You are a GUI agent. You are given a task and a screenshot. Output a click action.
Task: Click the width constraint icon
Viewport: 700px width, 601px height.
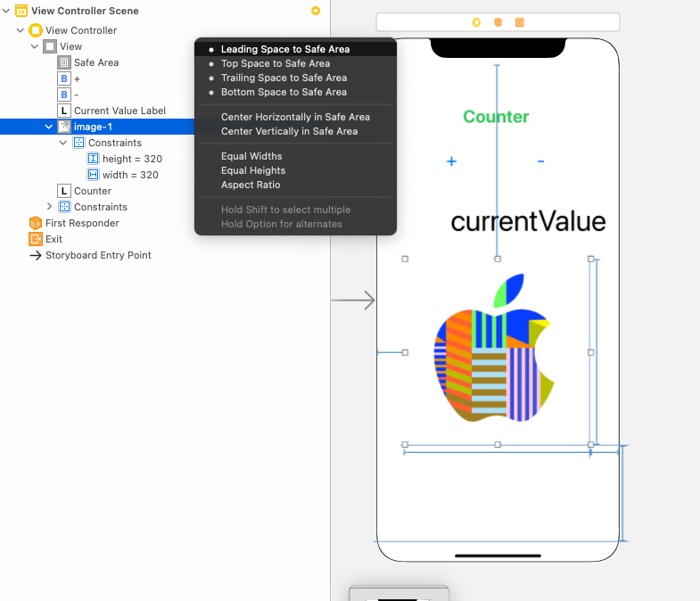point(93,175)
